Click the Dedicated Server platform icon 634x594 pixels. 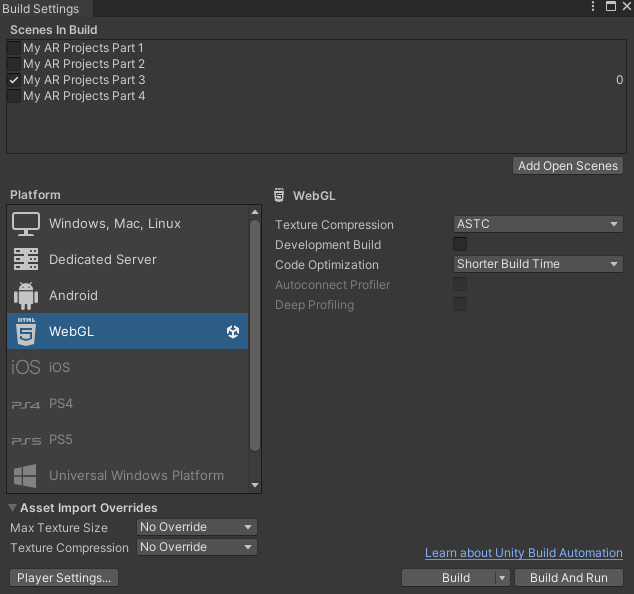coord(26,260)
